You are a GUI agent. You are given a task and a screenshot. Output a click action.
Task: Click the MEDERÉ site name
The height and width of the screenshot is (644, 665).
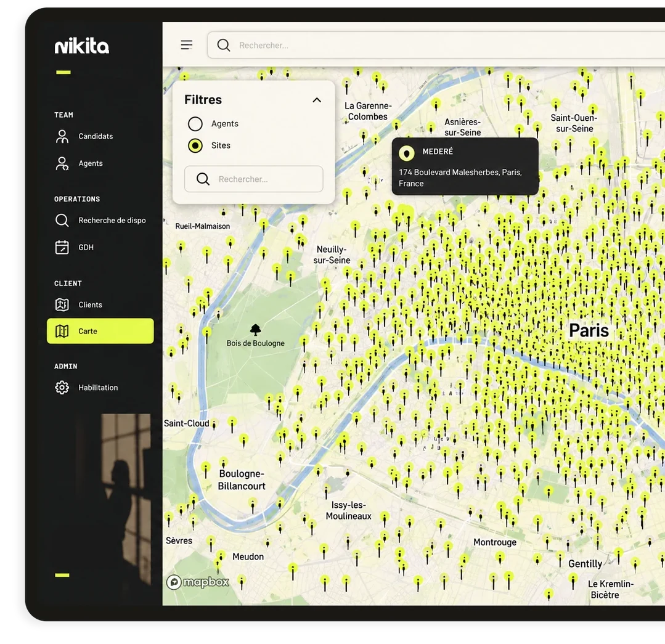tap(438, 152)
